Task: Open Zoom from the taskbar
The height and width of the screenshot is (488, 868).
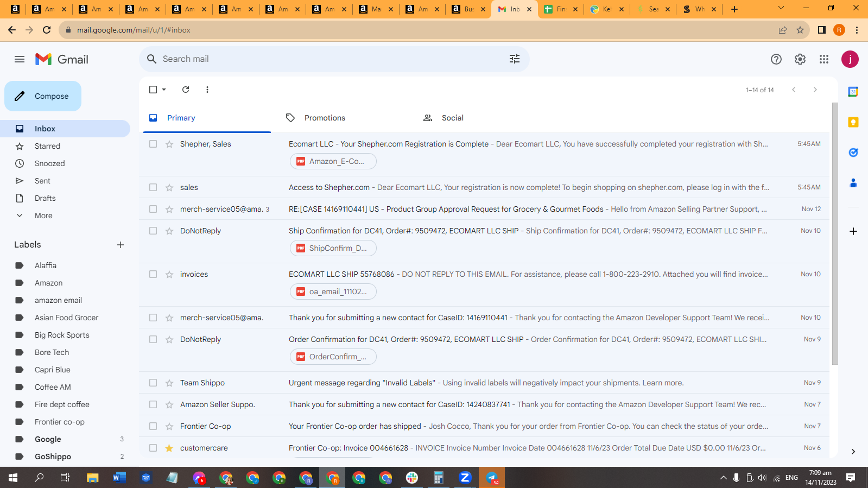Action: [x=465, y=478]
